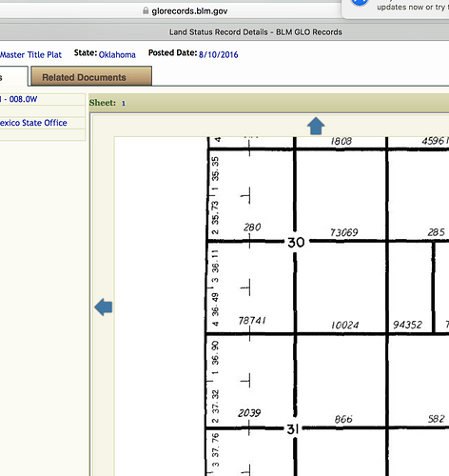Click the blue notification icon in the update popup
This screenshot has width=449, height=476.
coord(359,3)
